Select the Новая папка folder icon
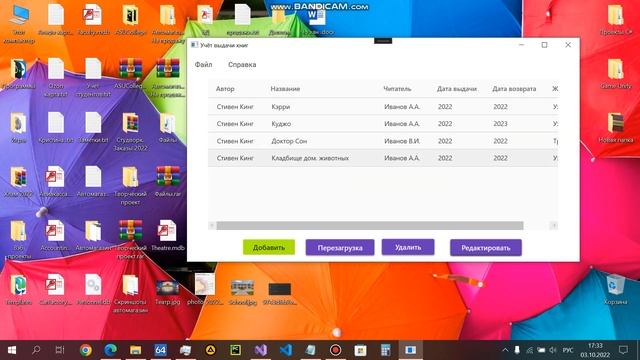 point(616,127)
